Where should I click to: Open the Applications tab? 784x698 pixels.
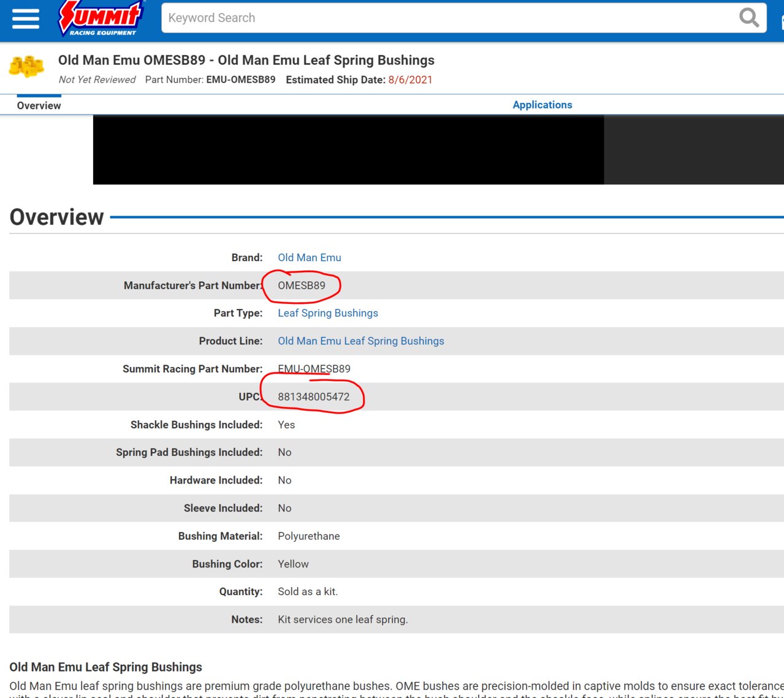542,105
